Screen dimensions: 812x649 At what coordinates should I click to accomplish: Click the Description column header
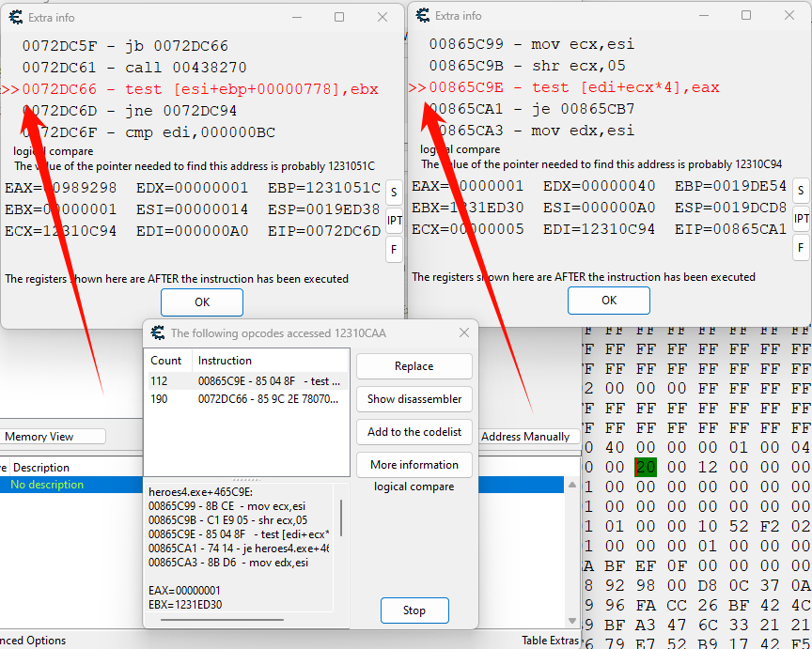tap(41, 468)
